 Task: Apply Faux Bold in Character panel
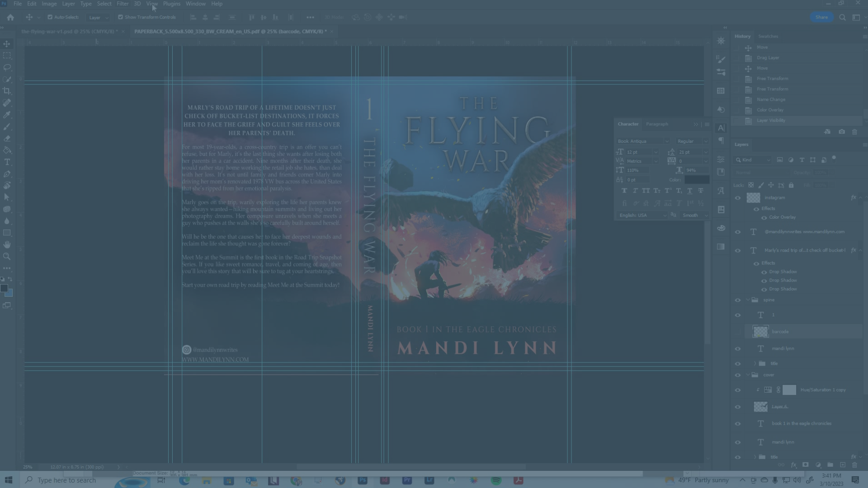click(x=624, y=191)
